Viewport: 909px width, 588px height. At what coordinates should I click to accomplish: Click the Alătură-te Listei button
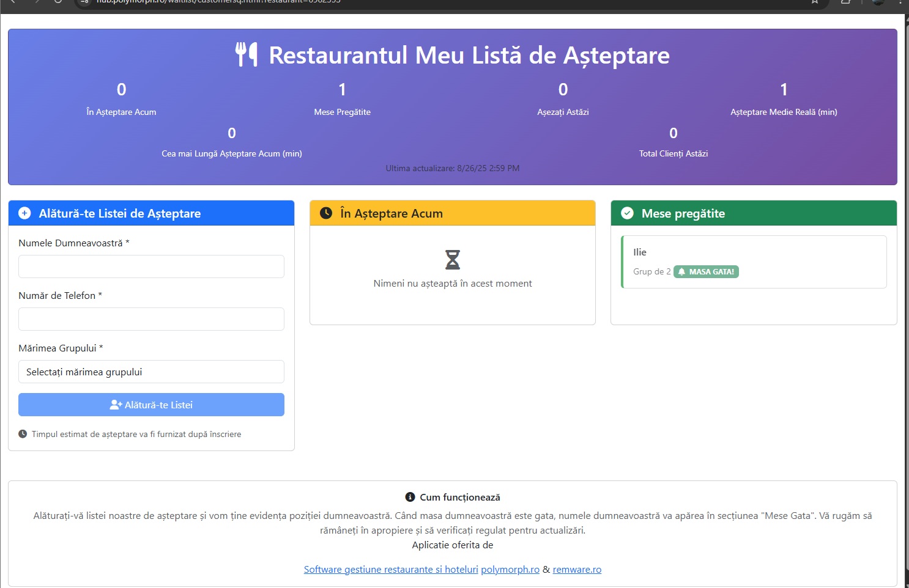tap(151, 405)
